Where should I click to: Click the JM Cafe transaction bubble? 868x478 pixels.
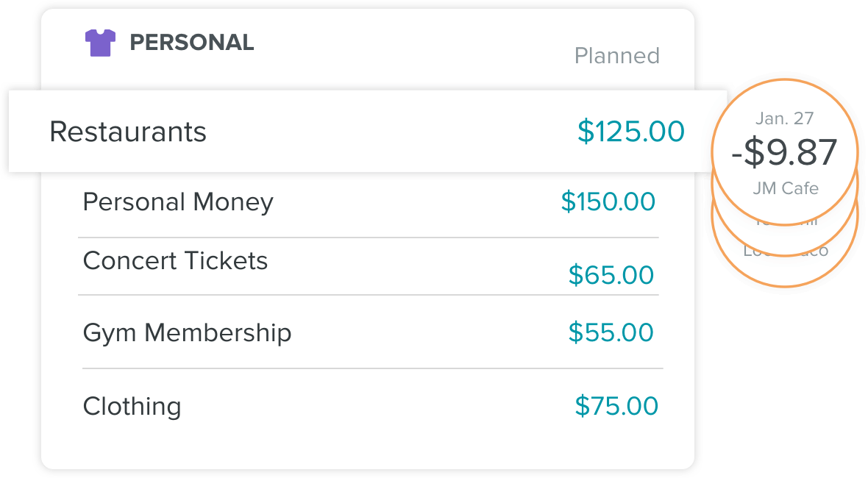[784, 152]
